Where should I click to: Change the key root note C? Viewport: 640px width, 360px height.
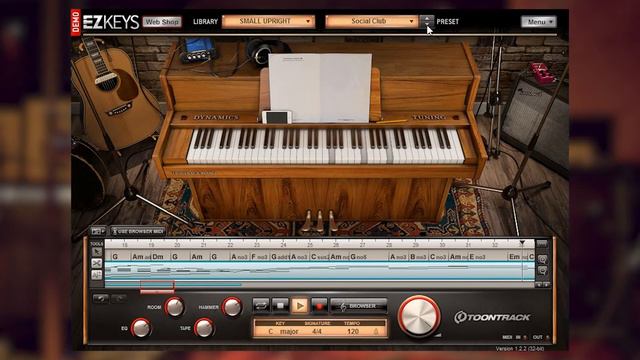point(271,331)
